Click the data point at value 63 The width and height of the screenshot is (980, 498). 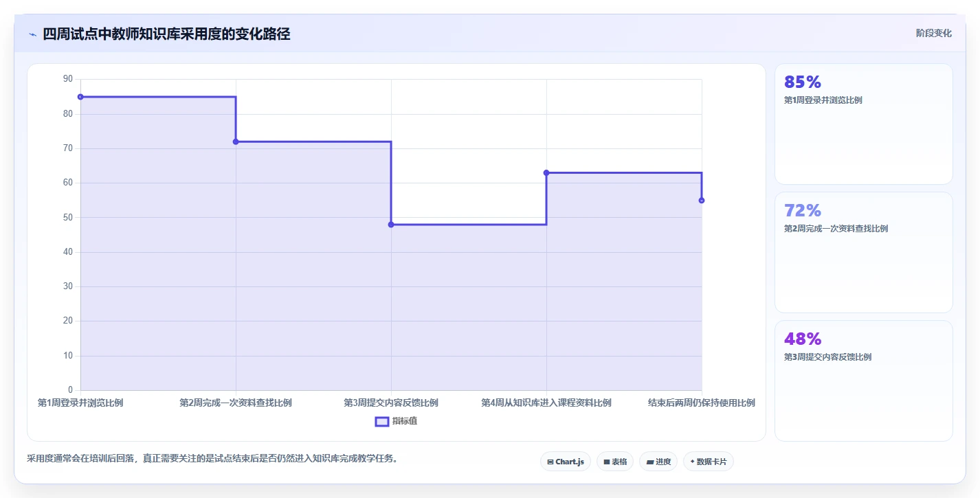[546, 172]
